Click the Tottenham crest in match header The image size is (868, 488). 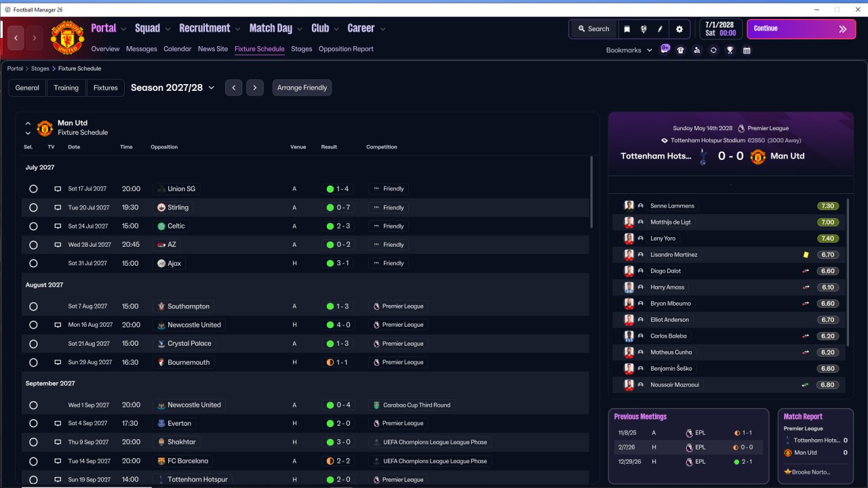click(703, 157)
